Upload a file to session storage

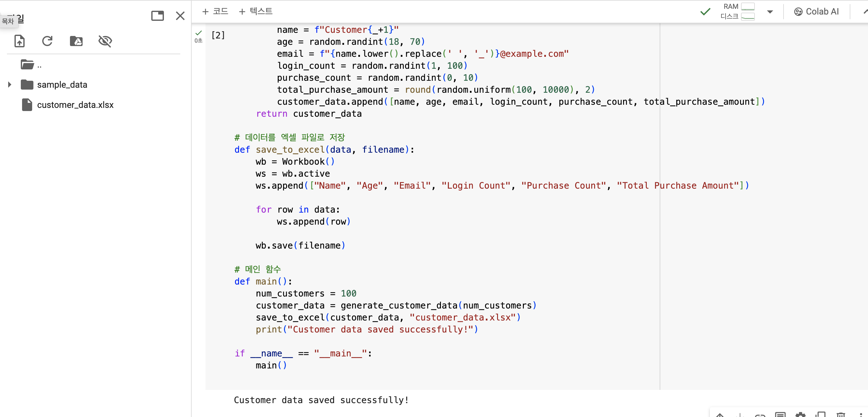pos(20,41)
